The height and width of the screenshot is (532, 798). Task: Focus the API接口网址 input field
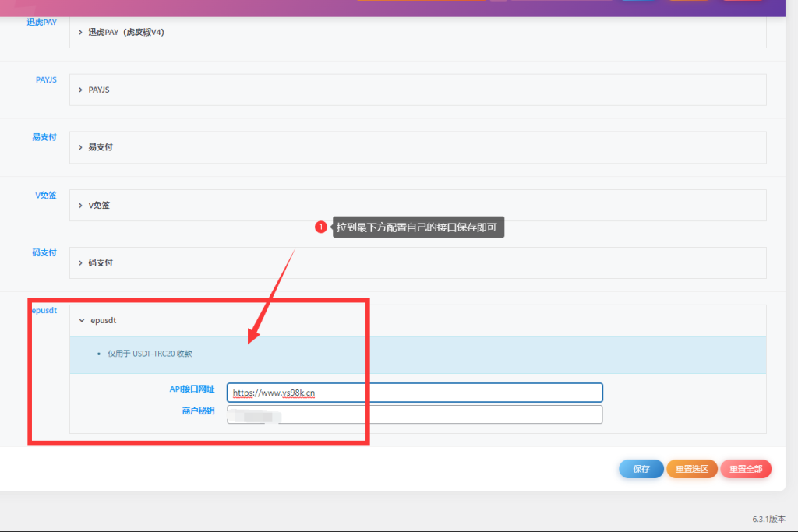(x=415, y=393)
